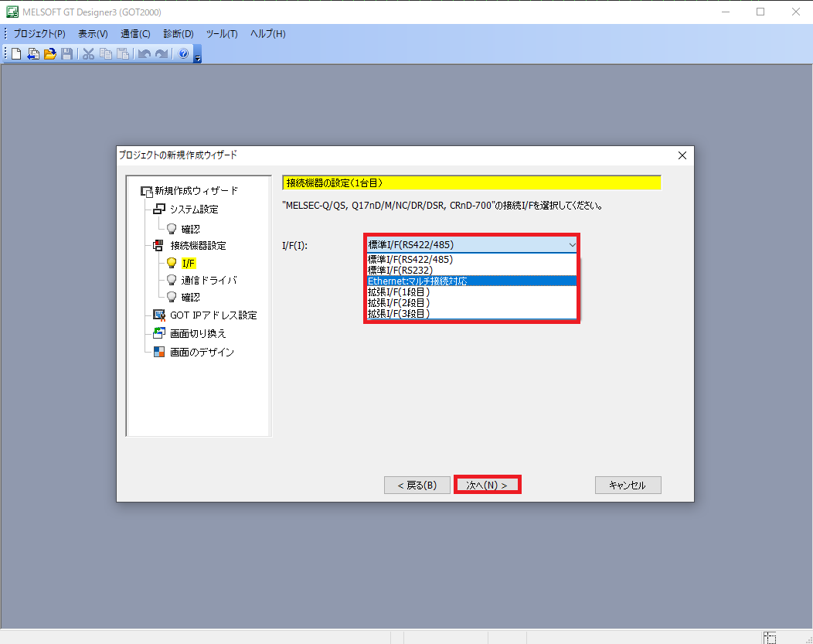Click the Save floppy disk icon
This screenshot has height=644, width=813.
coord(66,53)
